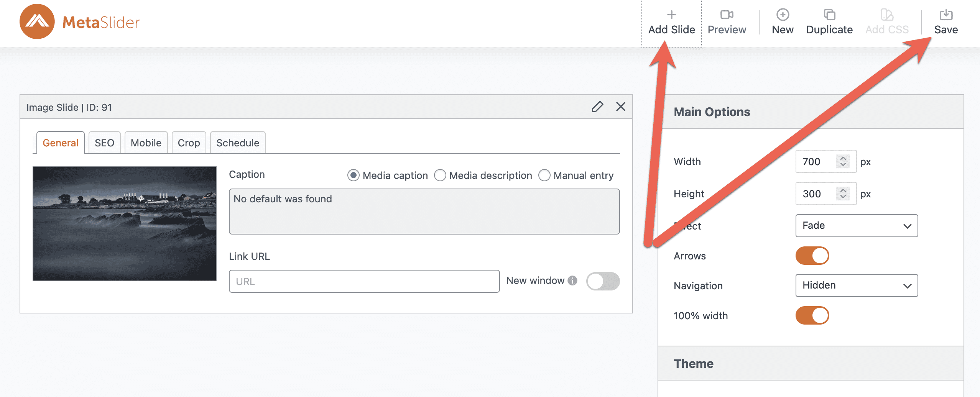
Task: Click the Add Slide plus icon
Action: [x=671, y=15]
